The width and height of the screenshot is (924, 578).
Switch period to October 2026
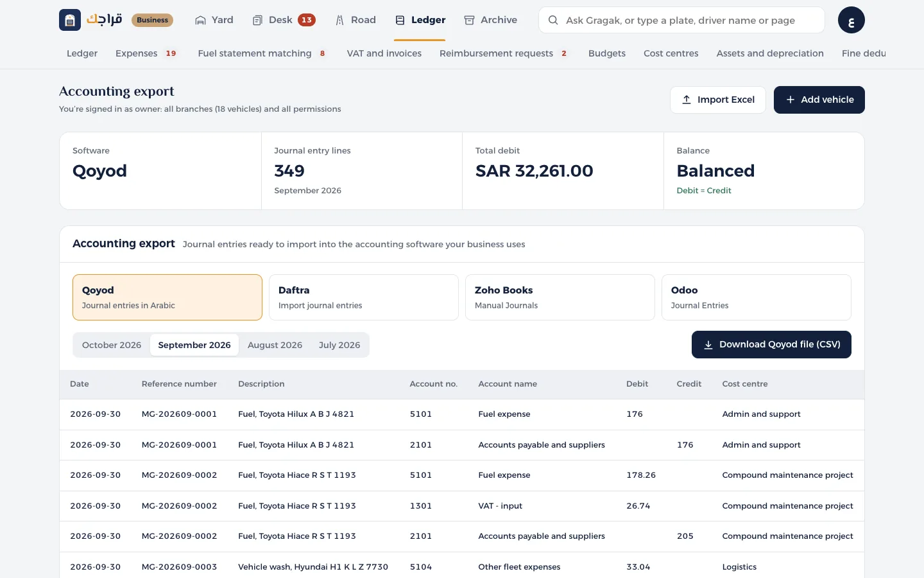click(x=112, y=345)
